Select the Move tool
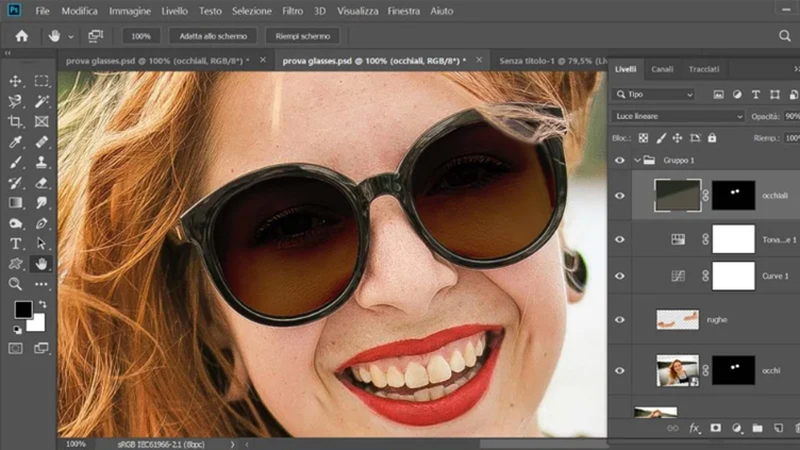 15,81
